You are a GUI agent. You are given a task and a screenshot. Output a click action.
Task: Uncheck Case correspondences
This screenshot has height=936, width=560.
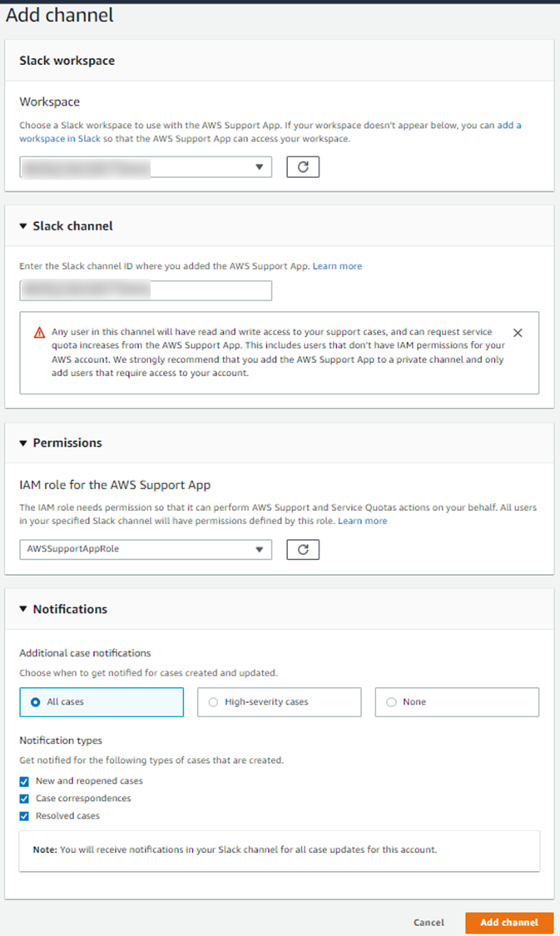(24, 799)
